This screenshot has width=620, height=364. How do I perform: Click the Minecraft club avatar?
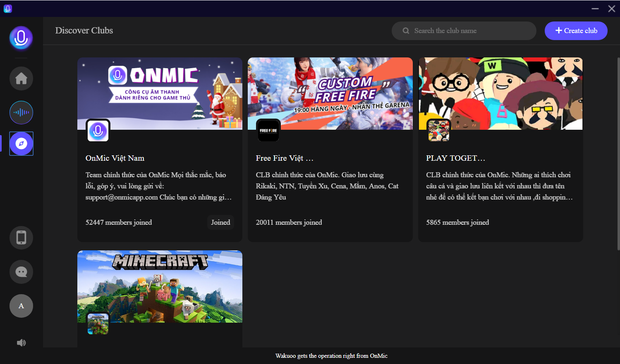(98, 324)
